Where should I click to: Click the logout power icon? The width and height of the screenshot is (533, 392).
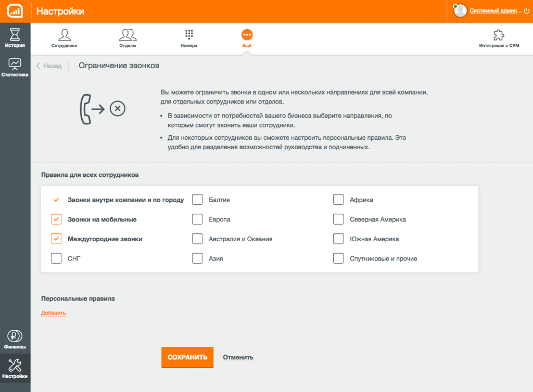(x=527, y=11)
